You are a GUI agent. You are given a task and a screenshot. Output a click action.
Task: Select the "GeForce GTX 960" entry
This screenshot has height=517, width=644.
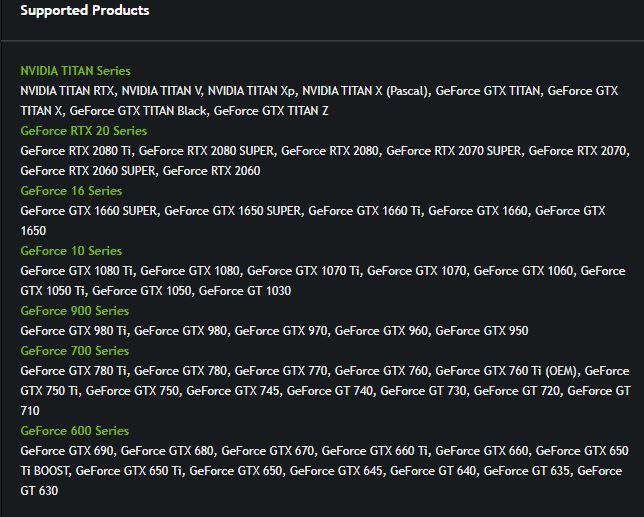[382, 331]
